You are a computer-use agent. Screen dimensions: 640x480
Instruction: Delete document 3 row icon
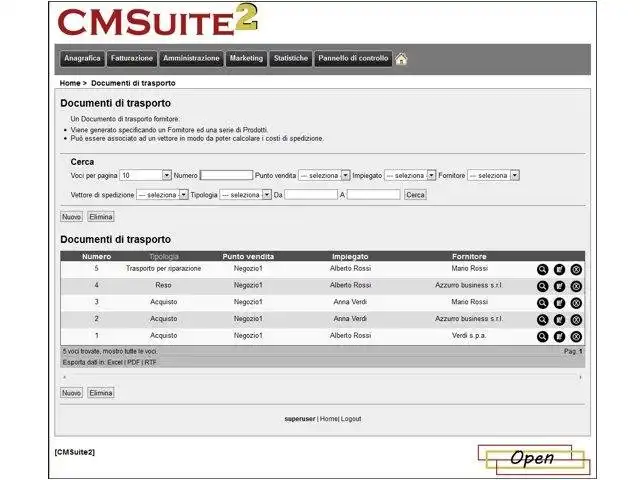point(576,303)
